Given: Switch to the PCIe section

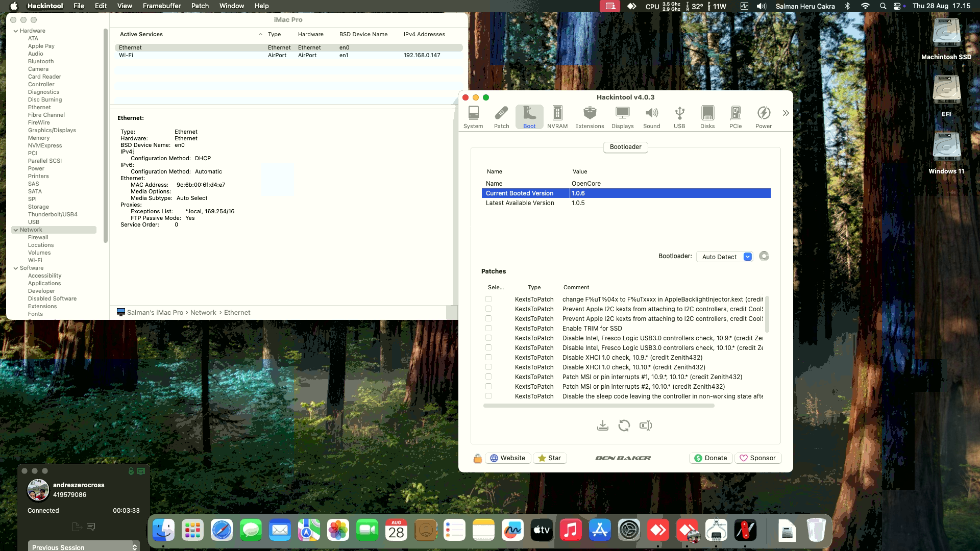Looking at the screenshot, I should click(x=735, y=117).
